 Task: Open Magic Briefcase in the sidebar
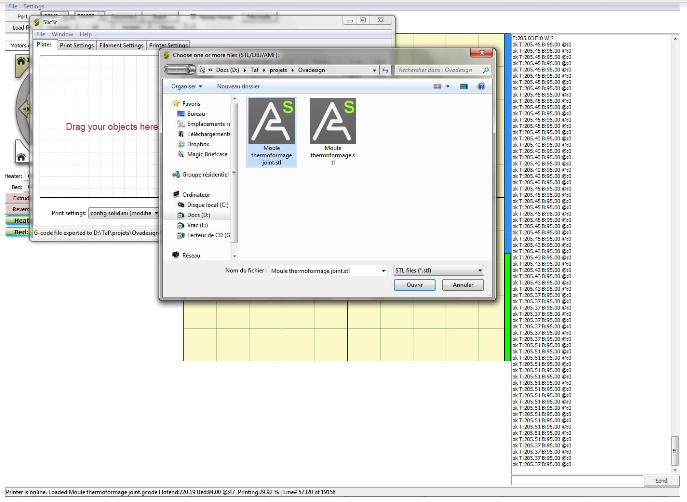[x=207, y=154]
